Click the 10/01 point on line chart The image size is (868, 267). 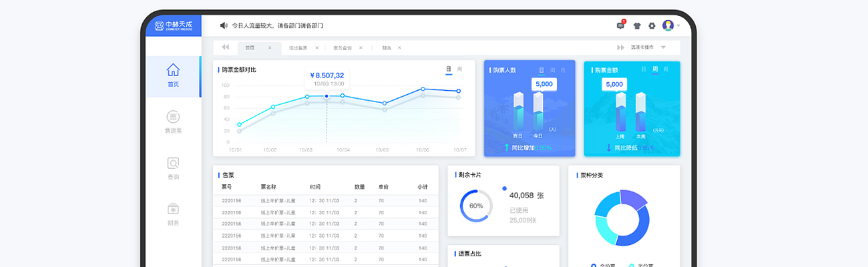[x=239, y=124]
